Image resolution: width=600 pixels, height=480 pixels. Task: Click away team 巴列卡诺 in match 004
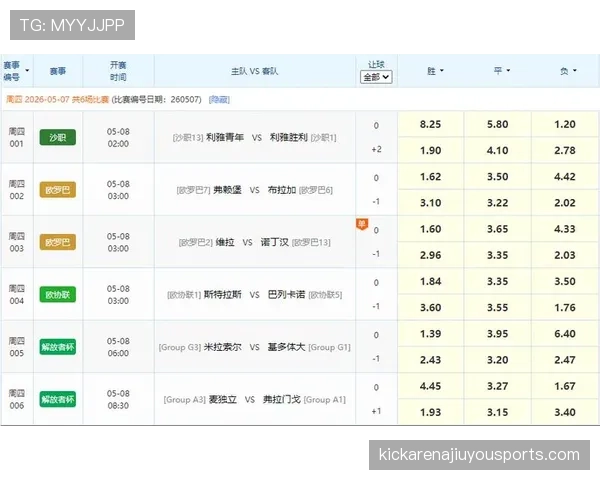pyautogui.click(x=287, y=295)
